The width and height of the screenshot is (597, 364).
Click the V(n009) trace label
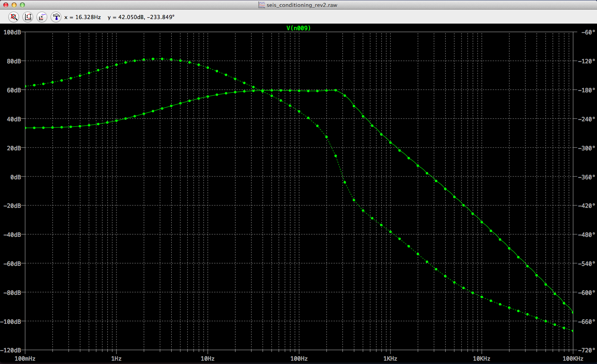click(298, 28)
